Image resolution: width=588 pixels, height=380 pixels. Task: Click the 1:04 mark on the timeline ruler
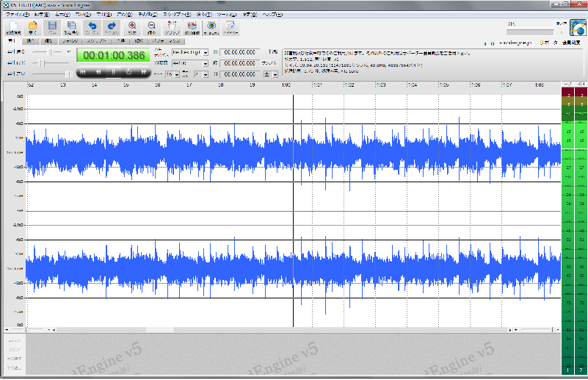point(413,85)
